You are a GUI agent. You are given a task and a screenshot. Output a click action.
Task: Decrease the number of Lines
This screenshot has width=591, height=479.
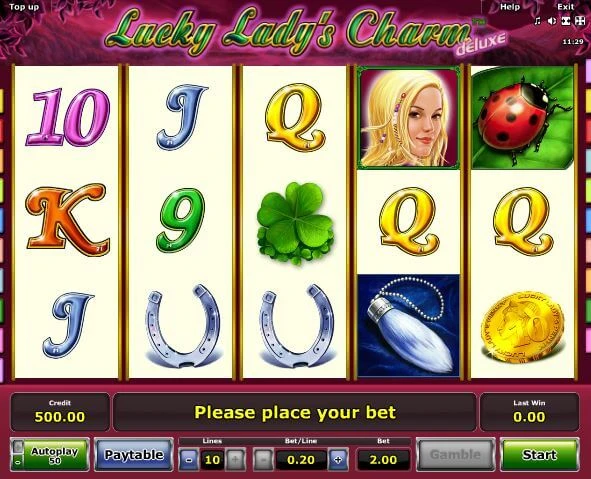189,459
